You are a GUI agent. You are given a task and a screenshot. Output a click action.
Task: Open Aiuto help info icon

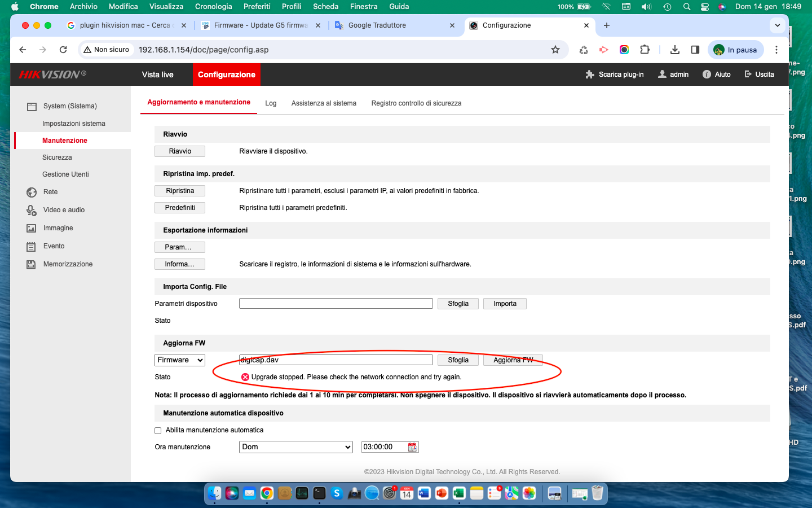pyautogui.click(x=707, y=75)
